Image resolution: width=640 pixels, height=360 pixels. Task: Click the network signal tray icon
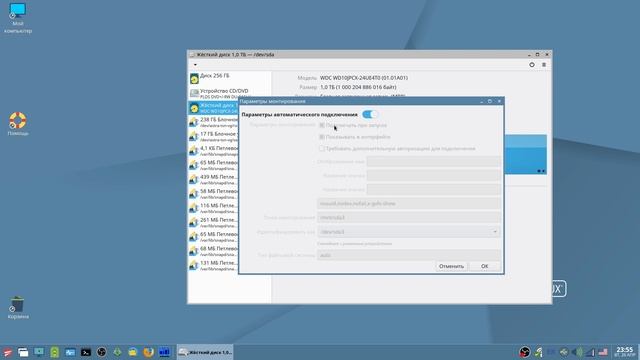tap(591, 352)
